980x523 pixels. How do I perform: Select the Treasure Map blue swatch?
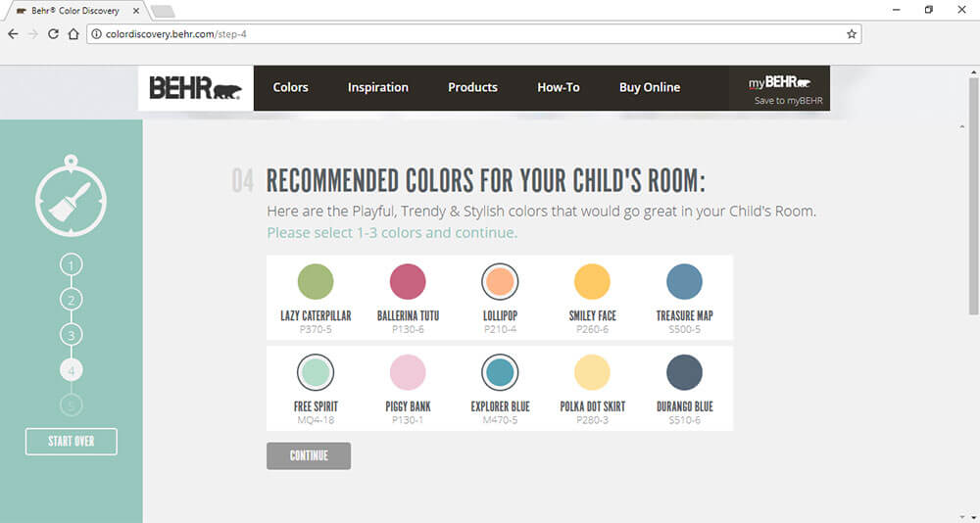[x=684, y=282]
